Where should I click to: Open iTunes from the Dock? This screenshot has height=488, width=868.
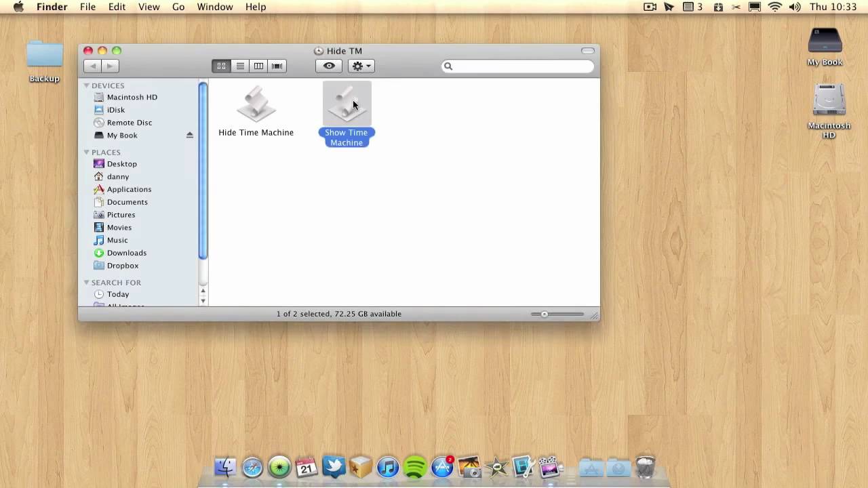(x=387, y=467)
